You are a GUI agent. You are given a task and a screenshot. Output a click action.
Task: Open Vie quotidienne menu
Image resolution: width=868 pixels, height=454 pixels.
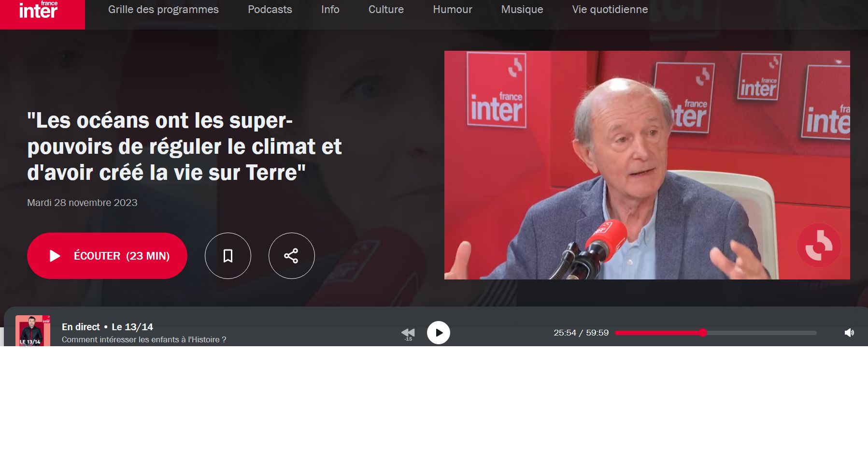(610, 10)
